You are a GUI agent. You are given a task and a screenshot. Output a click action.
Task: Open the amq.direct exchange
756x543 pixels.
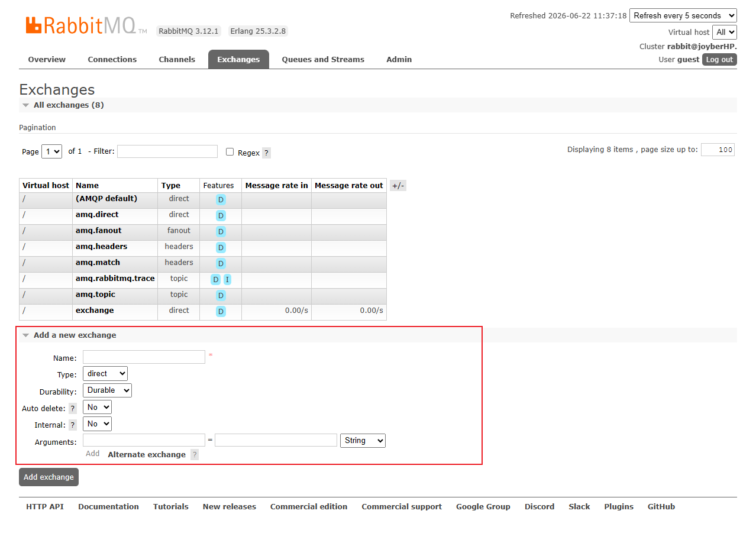coord(97,214)
